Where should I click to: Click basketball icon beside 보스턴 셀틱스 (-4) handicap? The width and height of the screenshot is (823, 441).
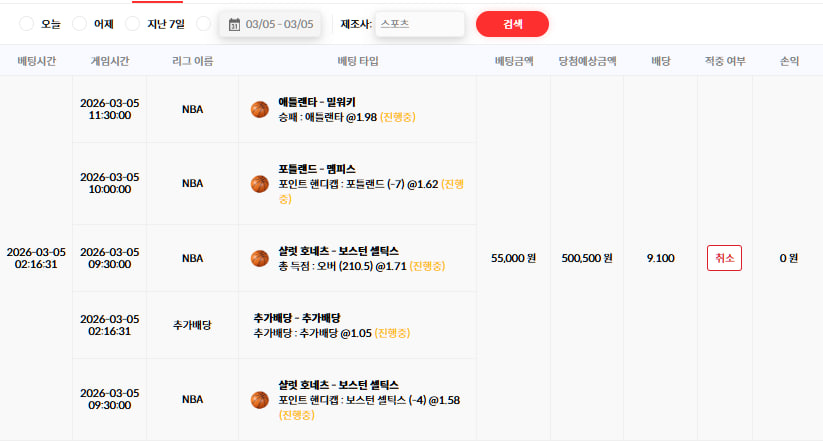[x=260, y=400]
